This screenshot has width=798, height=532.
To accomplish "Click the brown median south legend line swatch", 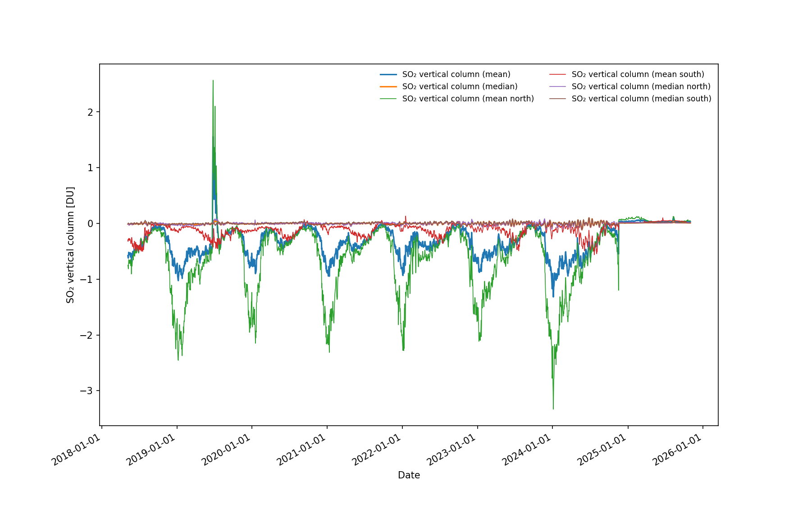I will (x=557, y=99).
